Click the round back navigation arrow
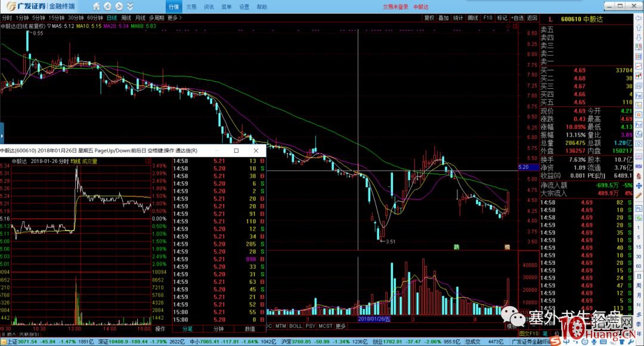The image size is (644, 346). tap(107, 7)
